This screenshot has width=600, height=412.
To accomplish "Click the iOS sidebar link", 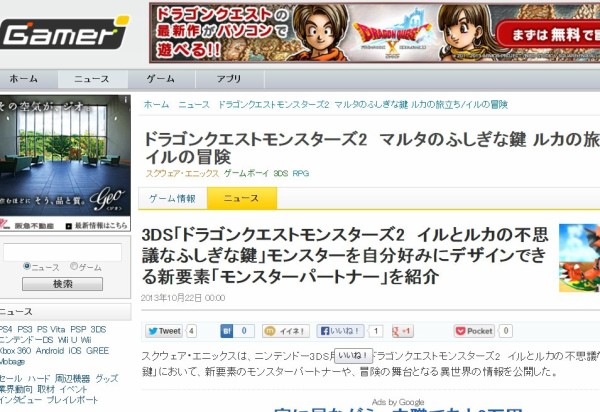I will pos(75,350).
